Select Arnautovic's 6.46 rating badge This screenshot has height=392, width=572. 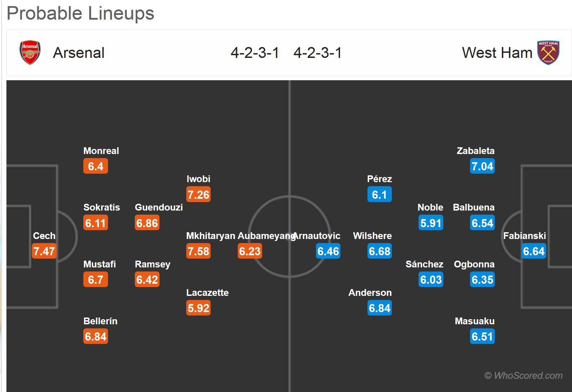coord(328,251)
